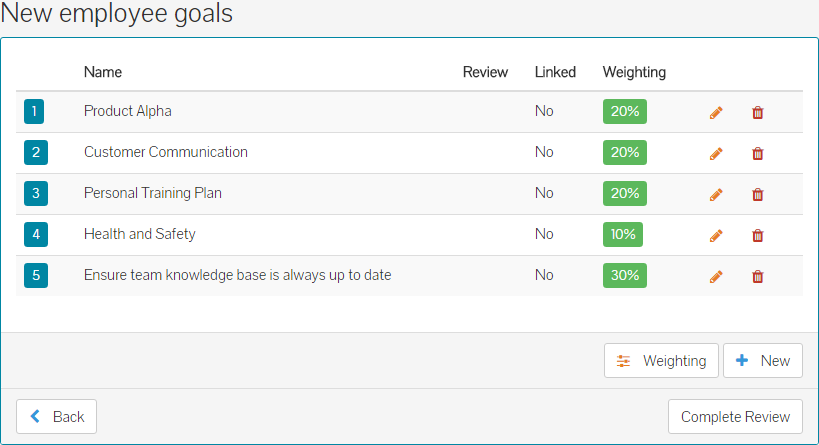
Task: Delete the Personal Training Plan goal
Action: (757, 194)
